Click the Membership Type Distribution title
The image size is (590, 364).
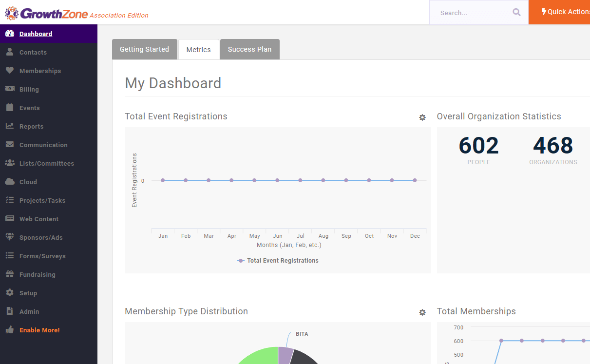pos(186,311)
